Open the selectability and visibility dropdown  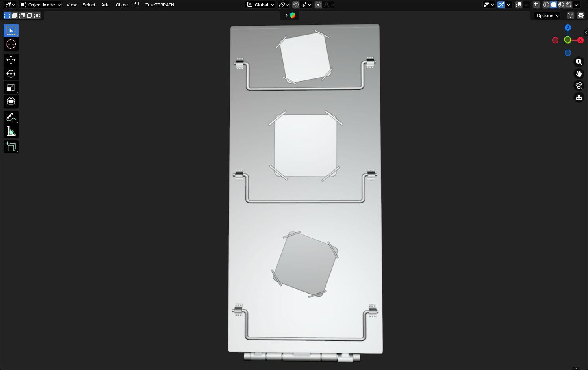[489, 5]
